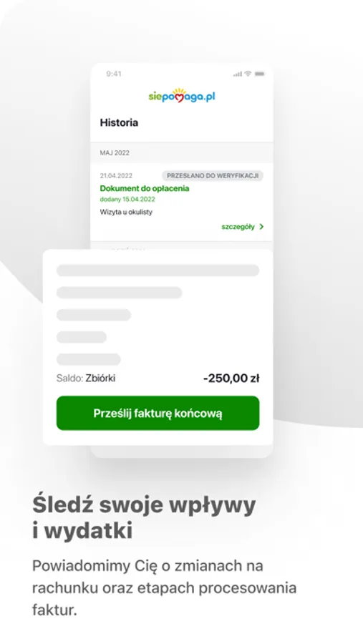Tap the -250,00 zł balance amount
Image resolution: width=363 pixels, height=644 pixels.
(x=231, y=379)
